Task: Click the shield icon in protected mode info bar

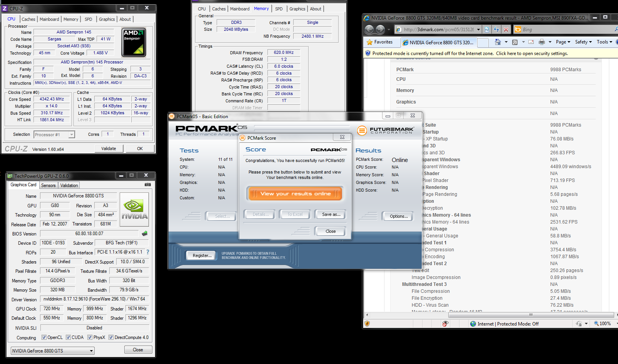Action: [368, 53]
